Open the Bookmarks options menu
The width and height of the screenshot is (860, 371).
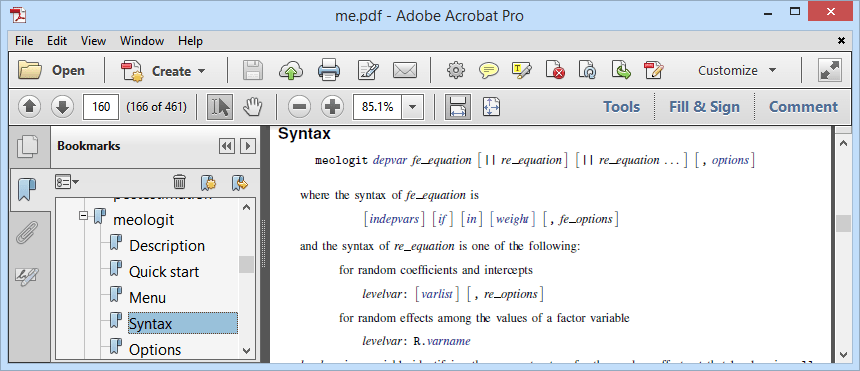tap(67, 182)
